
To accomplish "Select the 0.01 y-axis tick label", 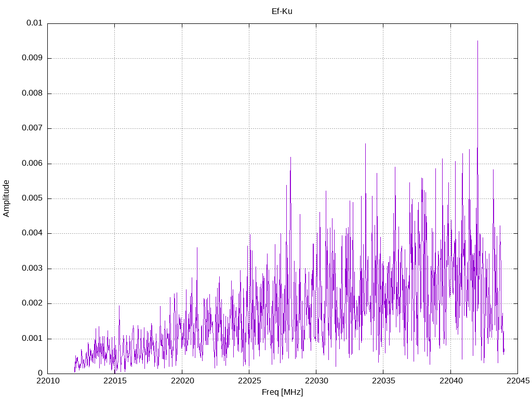I will tap(34, 23).
